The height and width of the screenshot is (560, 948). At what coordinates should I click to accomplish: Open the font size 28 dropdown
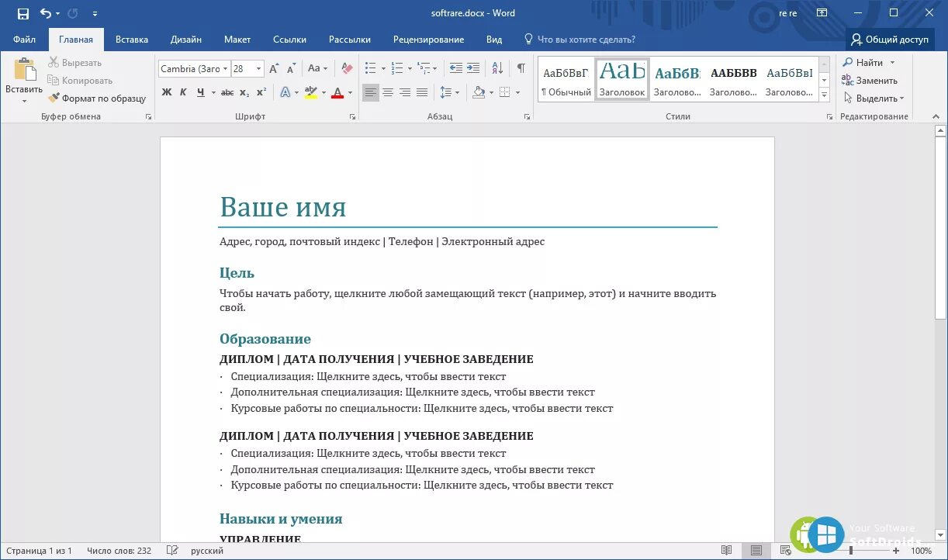[258, 68]
